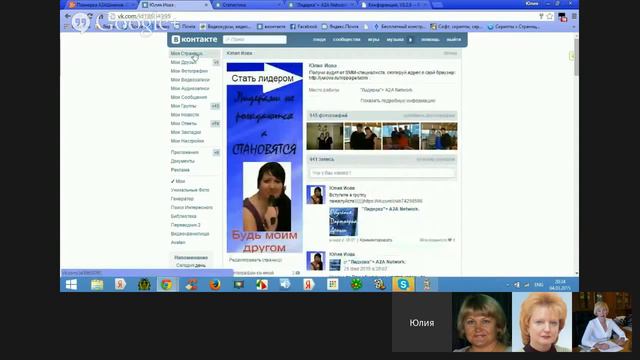Click Комментировать under first wall post
Image resolution: width=640 pixels, height=360 pixels.
coord(376,240)
